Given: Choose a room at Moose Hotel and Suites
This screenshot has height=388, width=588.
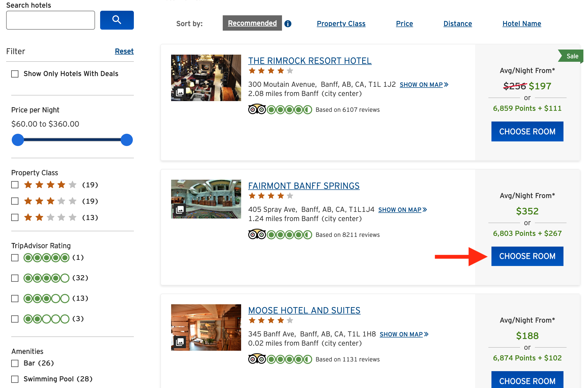Looking at the screenshot, I should [x=527, y=380].
